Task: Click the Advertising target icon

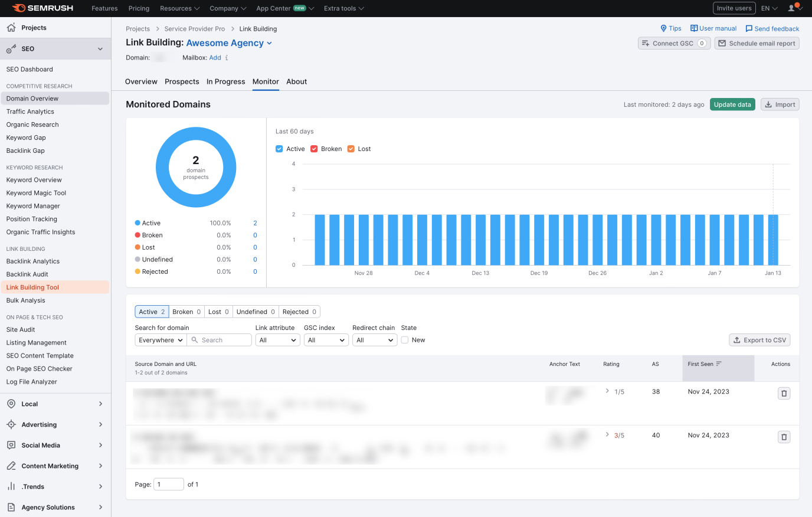Action: (x=11, y=424)
